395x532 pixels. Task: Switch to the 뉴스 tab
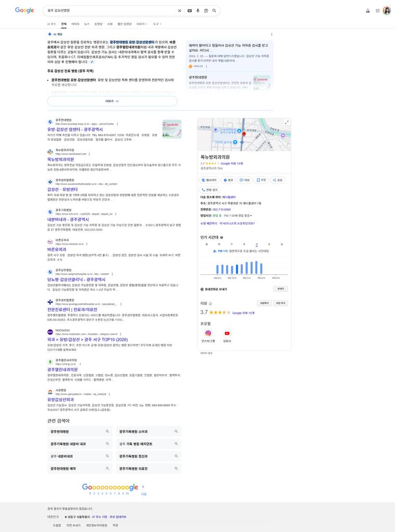tap(87, 24)
